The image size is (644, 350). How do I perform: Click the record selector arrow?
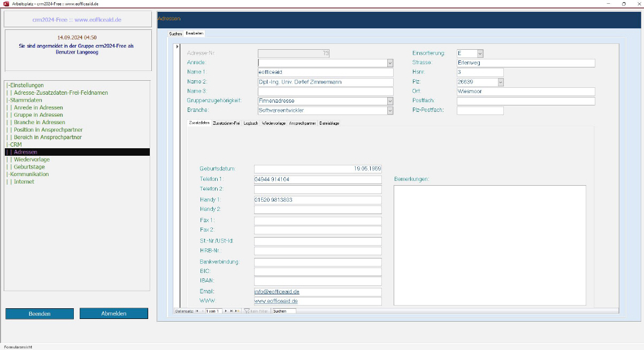177,47
